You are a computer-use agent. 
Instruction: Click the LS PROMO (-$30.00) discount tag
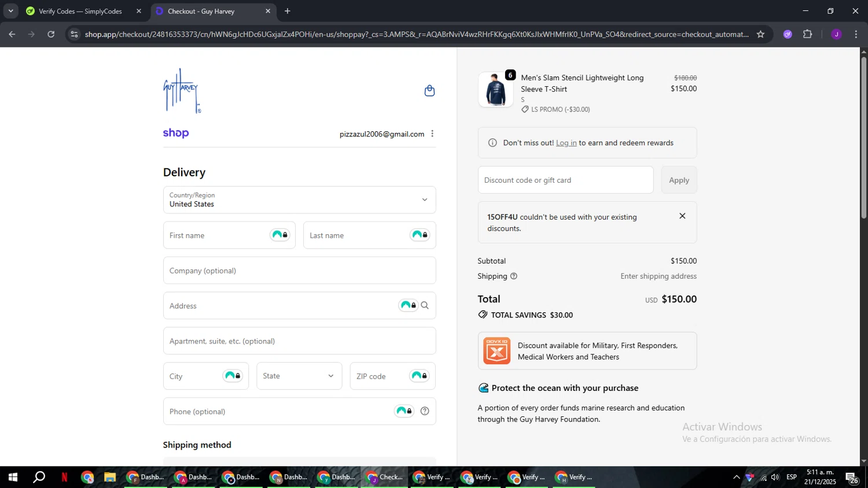pos(556,109)
